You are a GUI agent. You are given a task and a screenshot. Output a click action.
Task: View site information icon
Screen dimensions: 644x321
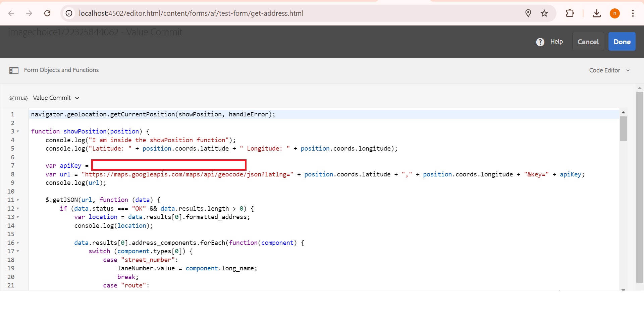[x=69, y=13]
